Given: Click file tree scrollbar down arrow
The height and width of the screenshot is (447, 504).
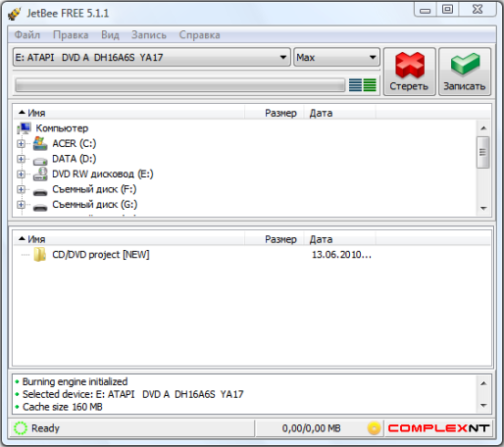Looking at the screenshot, I should pos(483,209).
